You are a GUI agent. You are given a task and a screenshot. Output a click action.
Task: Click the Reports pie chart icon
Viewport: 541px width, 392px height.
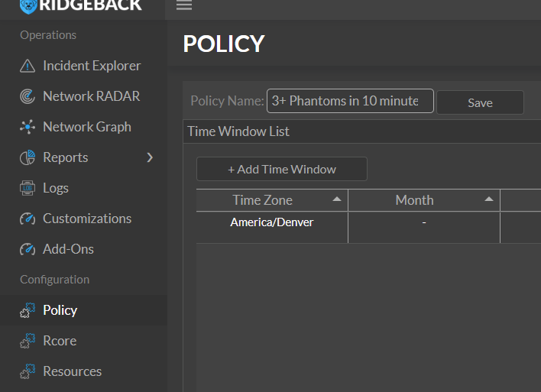pos(28,157)
